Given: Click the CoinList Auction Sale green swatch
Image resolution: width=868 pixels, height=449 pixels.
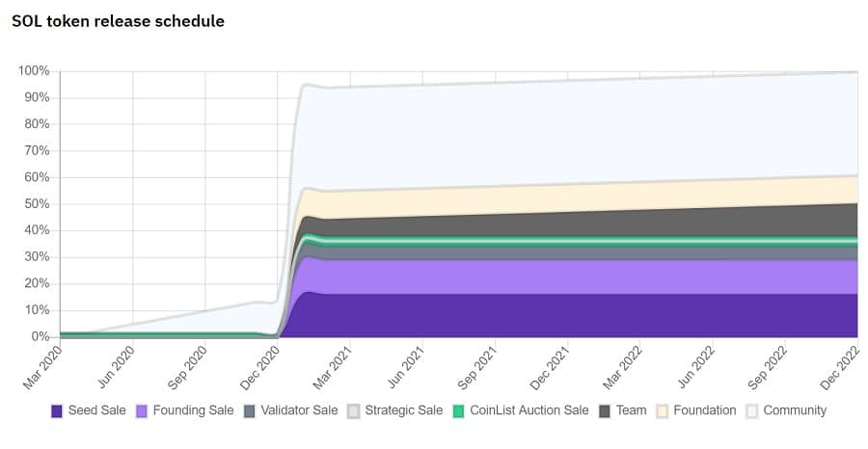Looking at the screenshot, I should click(459, 410).
